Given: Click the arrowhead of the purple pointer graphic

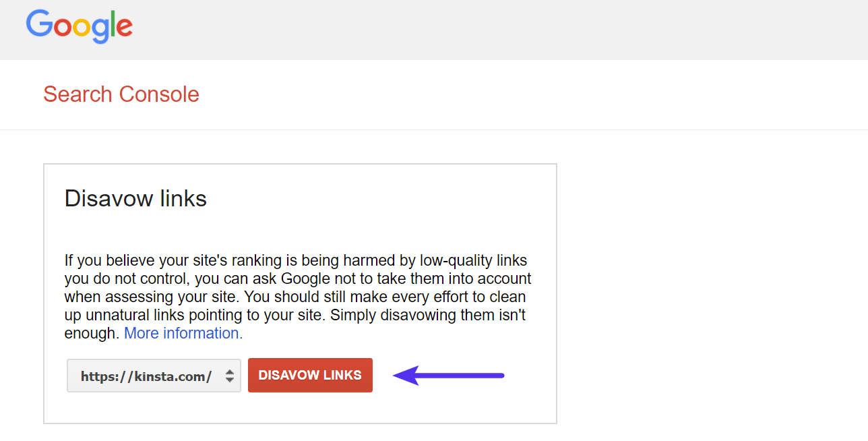Looking at the screenshot, I should (x=400, y=376).
